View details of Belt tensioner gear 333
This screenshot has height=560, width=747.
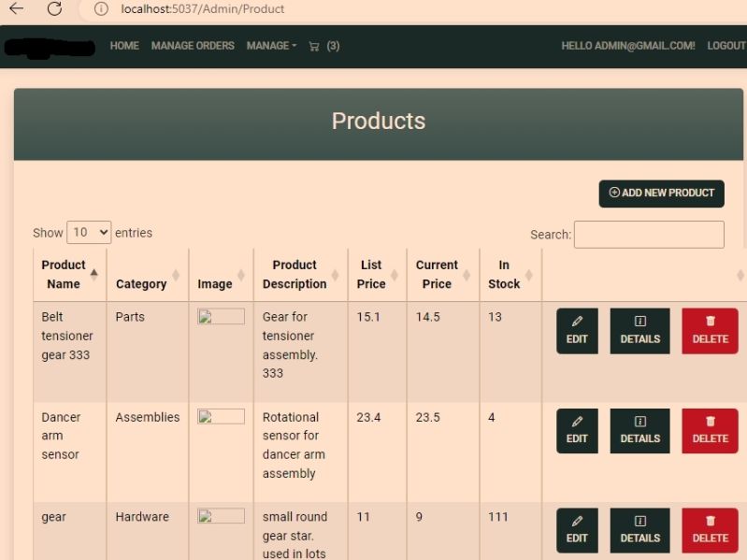[x=639, y=331]
